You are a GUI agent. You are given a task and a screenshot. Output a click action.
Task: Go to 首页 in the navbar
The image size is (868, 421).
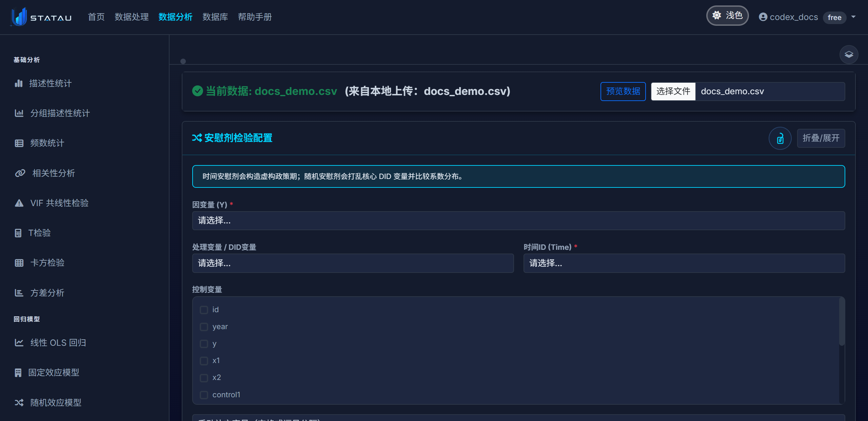[96, 17]
